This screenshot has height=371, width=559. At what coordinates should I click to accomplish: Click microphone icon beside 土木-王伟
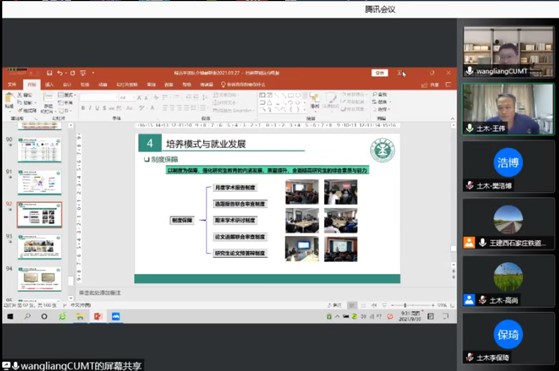[x=470, y=128]
